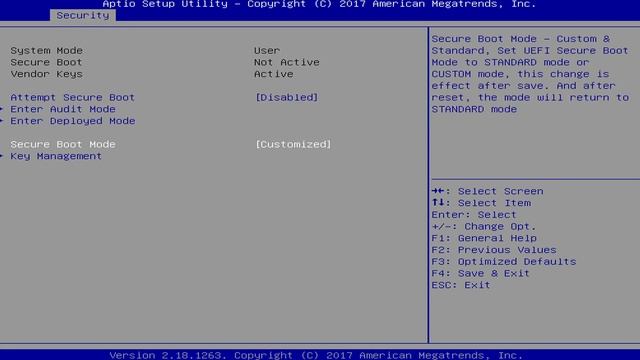640x360 pixels.
Task: Click the F4: Save & Exit hint
Action: pyautogui.click(x=480, y=273)
